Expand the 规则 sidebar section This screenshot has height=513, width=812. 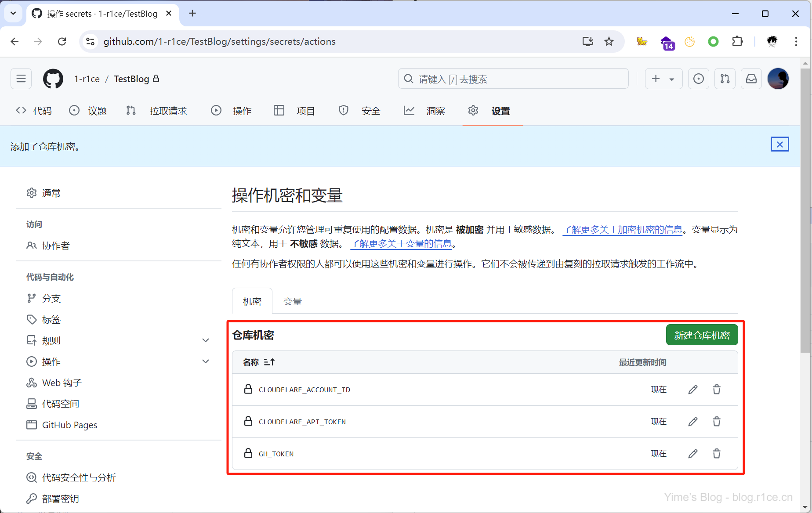pyautogui.click(x=205, y=340)
